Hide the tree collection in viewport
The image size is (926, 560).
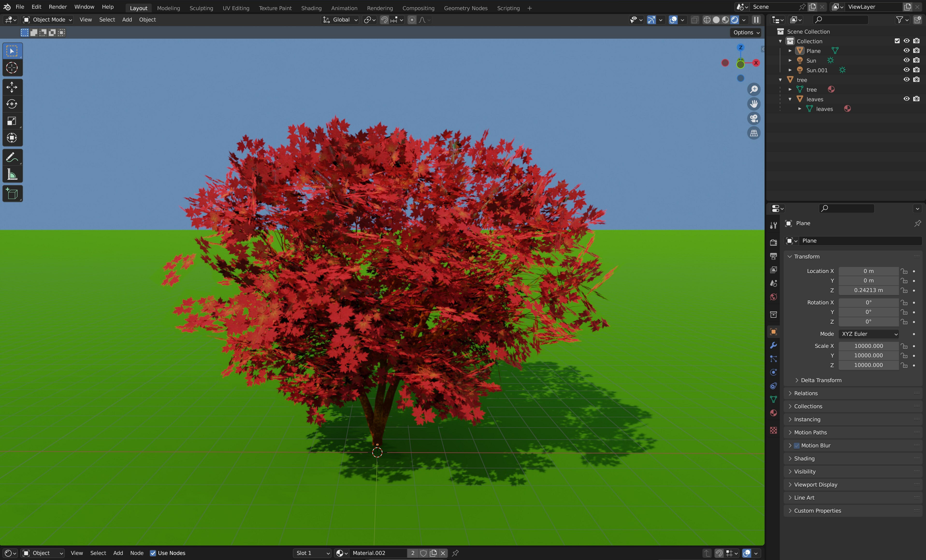point(906,79)
